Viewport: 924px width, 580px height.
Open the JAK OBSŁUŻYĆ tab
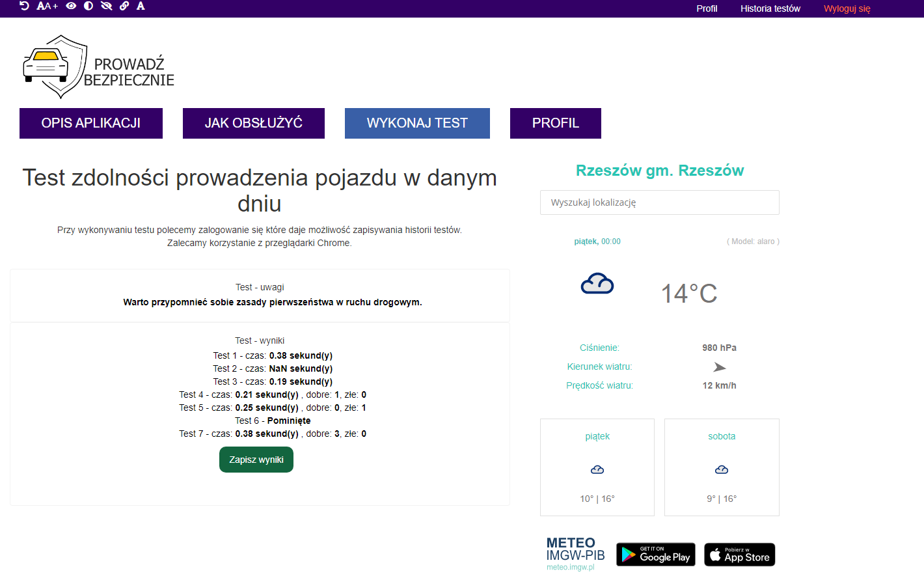[x=254, y=123]
